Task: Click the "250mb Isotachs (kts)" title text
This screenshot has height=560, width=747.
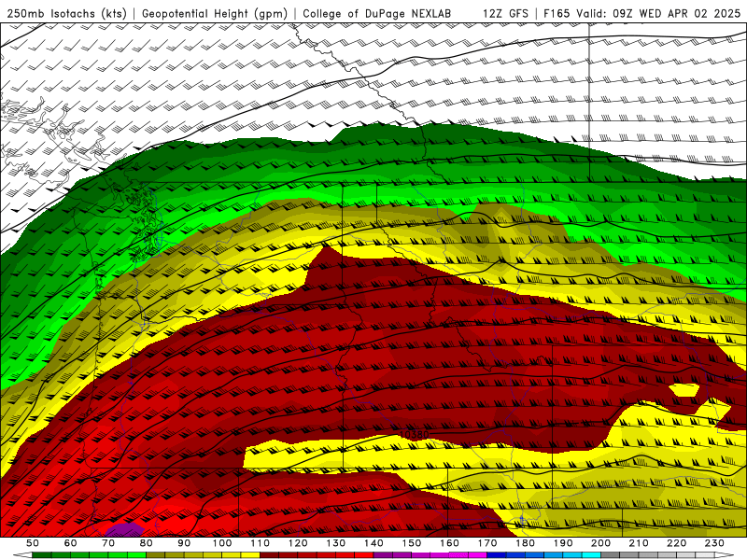Action: coord(67,14)
